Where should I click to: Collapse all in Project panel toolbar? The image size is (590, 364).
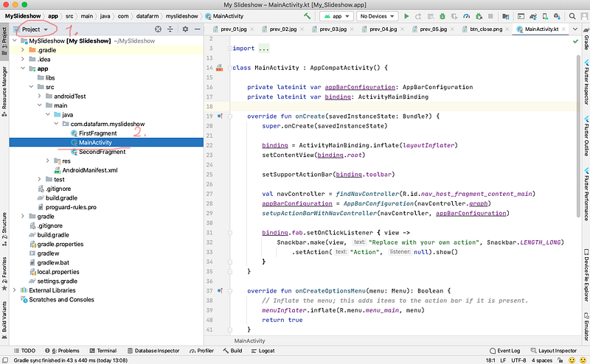click(x=170, y=29)
